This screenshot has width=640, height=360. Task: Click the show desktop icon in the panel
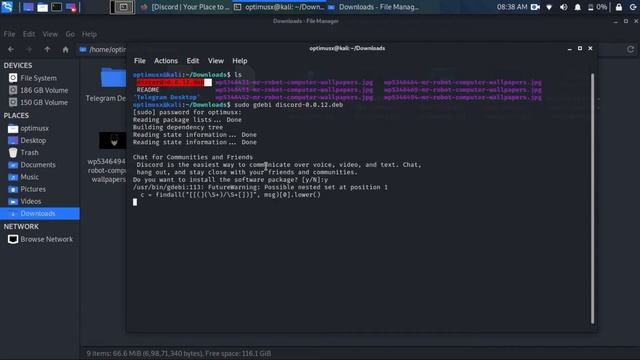pos(28,7)
